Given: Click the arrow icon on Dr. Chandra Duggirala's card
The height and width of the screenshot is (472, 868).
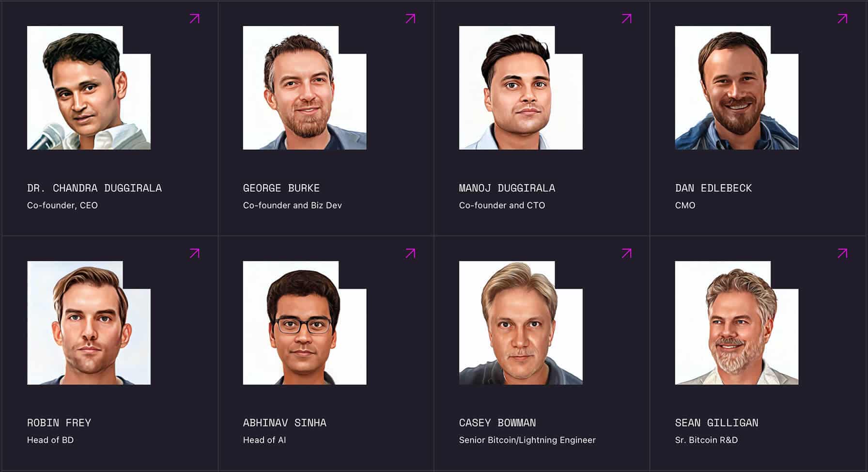Looking at the screenshot, I should click(x=194, y=18).
